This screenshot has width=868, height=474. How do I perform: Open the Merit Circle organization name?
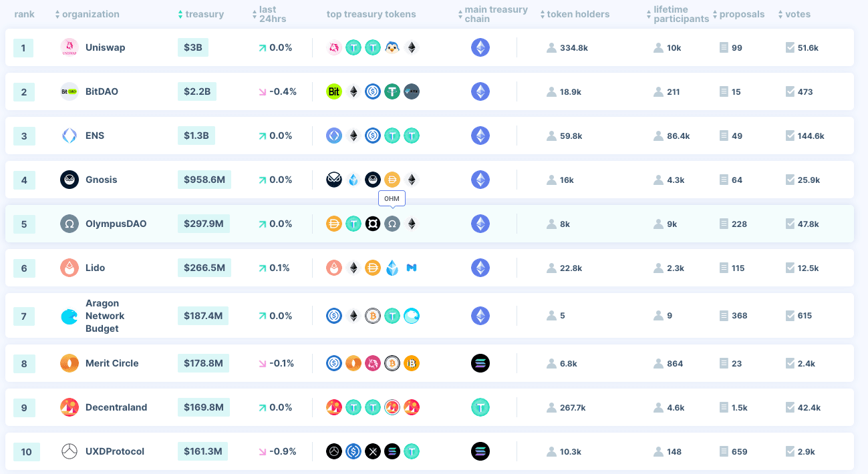point(112,363)
